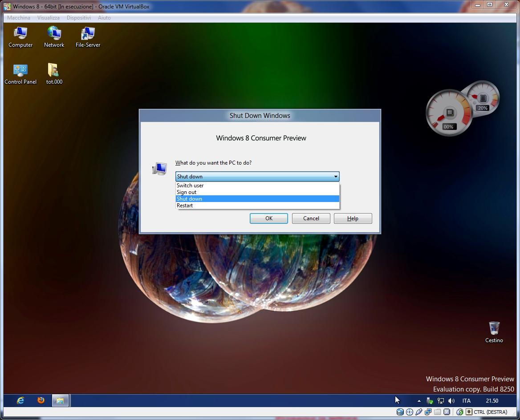Open the Network desktop icon

point(54,37)
